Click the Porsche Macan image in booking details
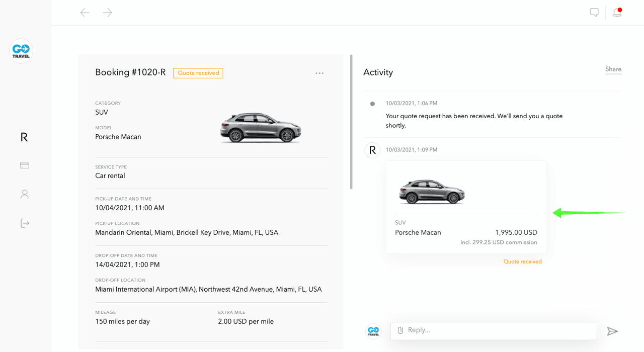The height and width of the screenshot is (352, 644). click(261, 127)
